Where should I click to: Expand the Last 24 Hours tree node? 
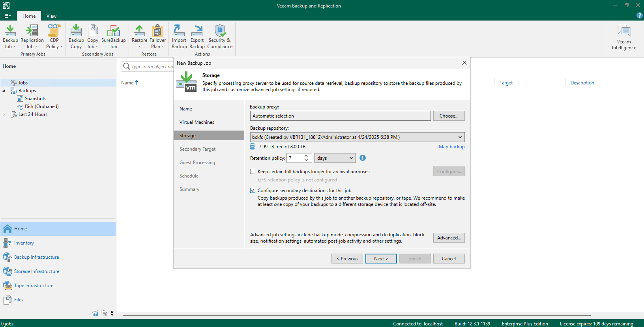pyautogui.click(x=4, y=114)
